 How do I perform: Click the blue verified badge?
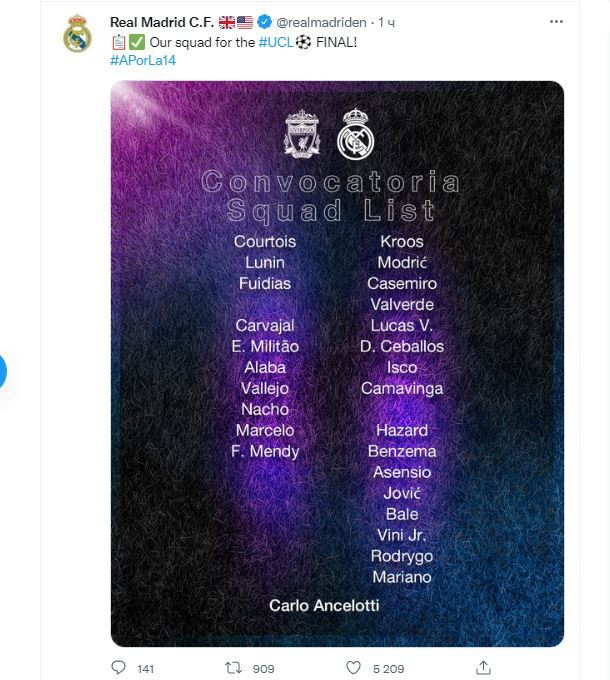tap(264, 22)
